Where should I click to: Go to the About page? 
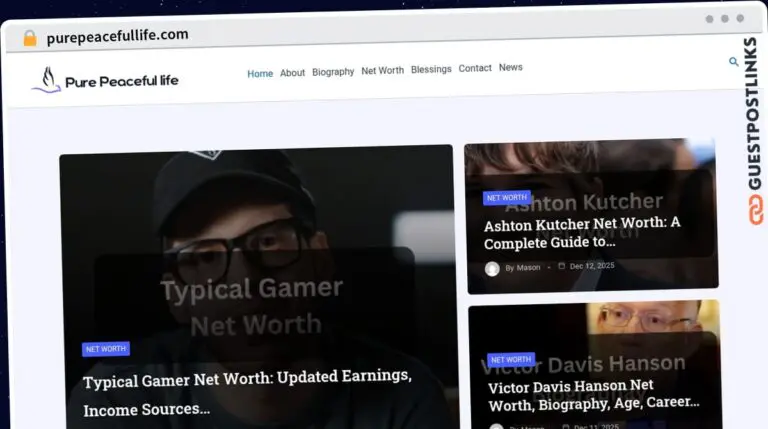292,72
